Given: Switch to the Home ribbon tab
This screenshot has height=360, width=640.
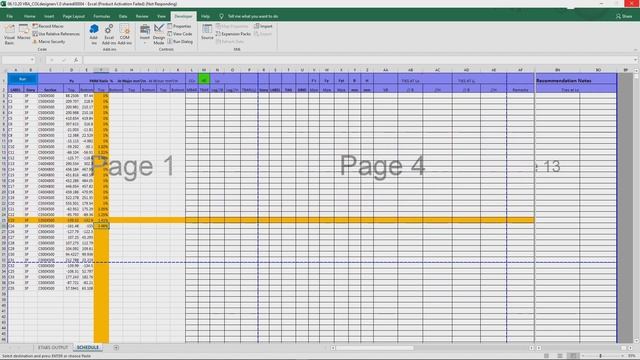Looking at the screenshot, I should click(x=29, y=16).
